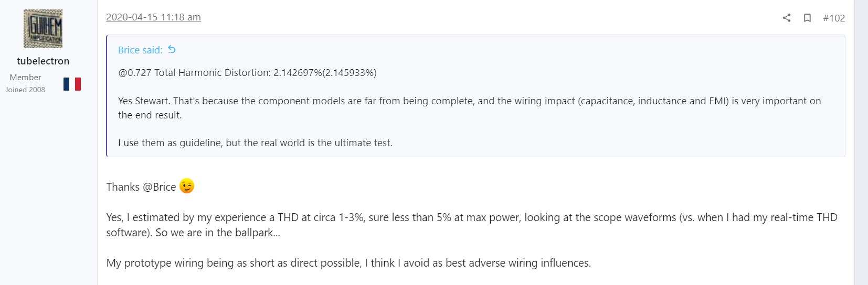Open the #102 post permalink

click(834, 18)
